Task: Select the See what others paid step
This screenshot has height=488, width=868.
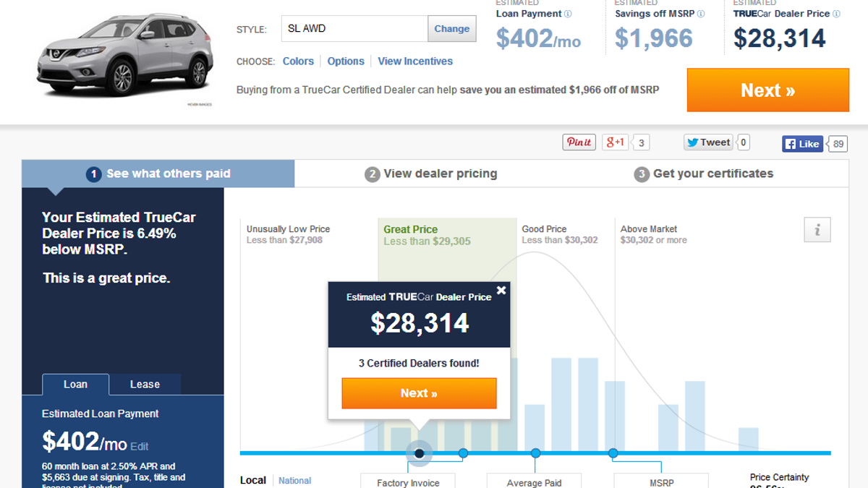Action: [158, 174]
